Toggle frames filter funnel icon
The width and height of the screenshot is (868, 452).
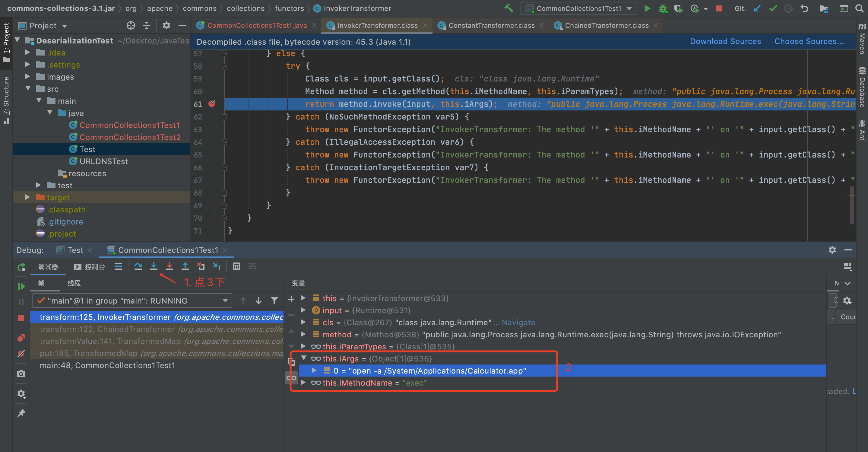275,300
